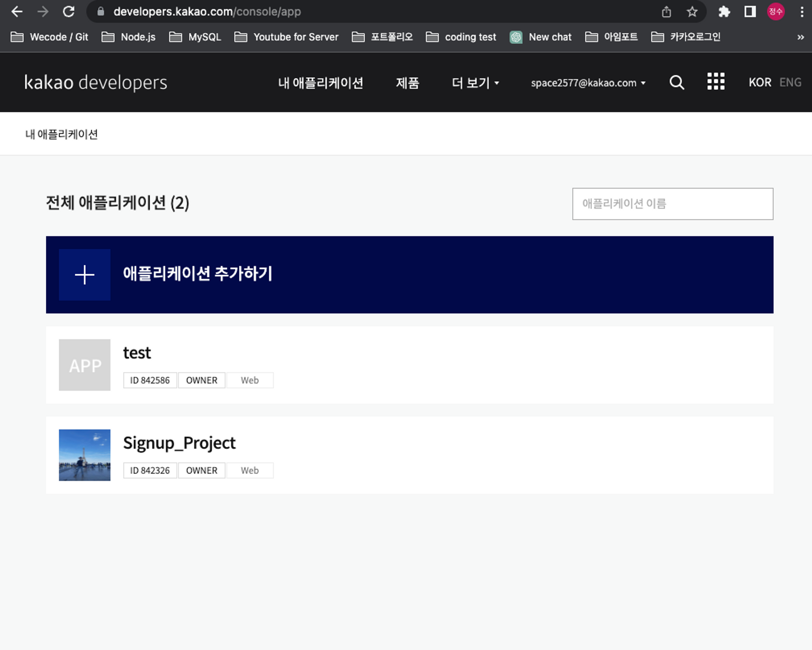
Task: Open the nine-dot services grid icon
Action: click(x=716, y=82)
